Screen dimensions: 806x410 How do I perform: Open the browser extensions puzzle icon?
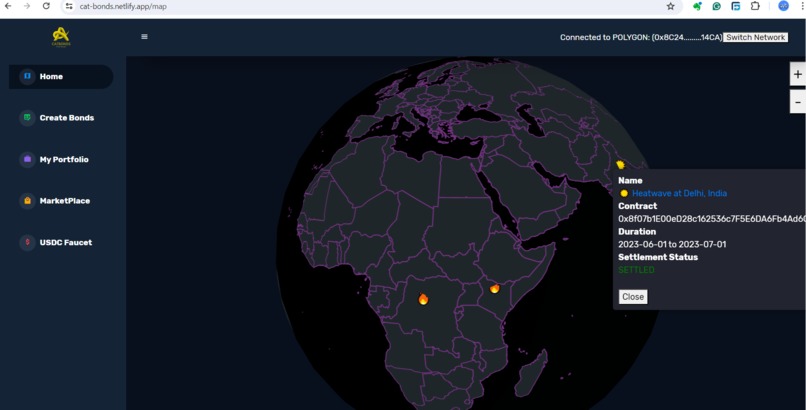(x=755, y=6)
